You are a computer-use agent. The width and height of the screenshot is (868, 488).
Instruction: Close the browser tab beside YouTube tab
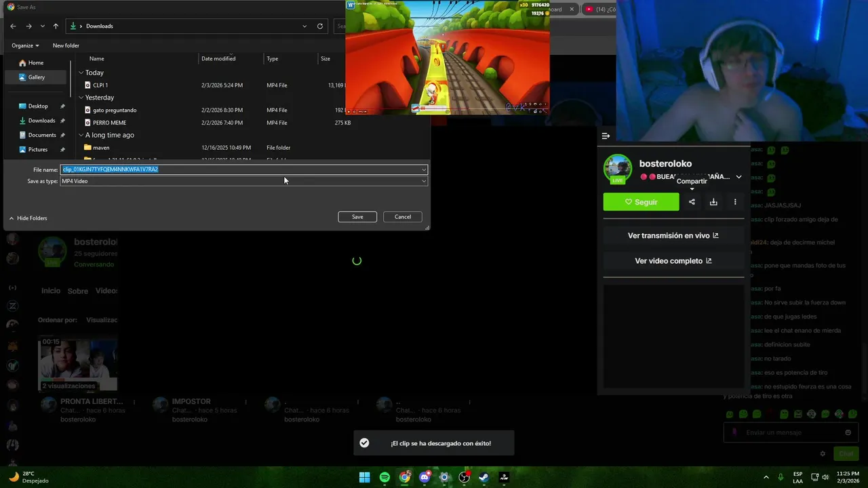(572, 9)
